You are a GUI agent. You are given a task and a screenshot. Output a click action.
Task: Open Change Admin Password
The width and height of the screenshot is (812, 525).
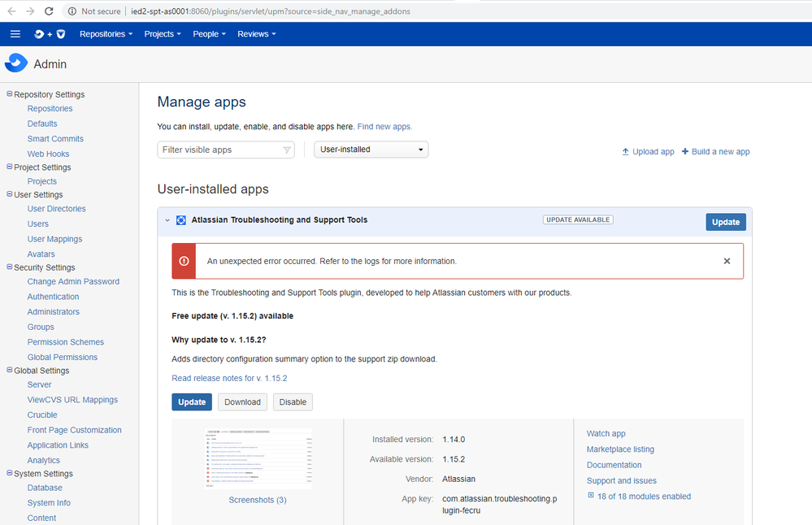[73, 282]
